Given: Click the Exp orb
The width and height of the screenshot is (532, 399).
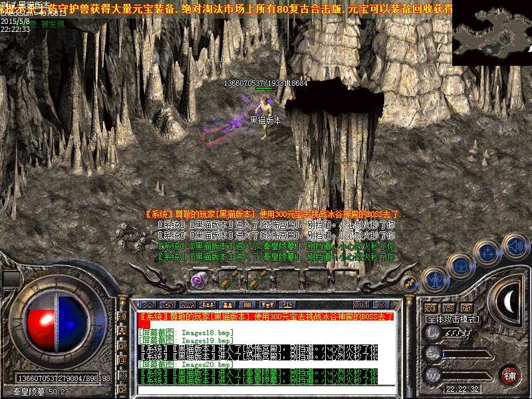Looking at the screenshot, I should coord(434,354).
